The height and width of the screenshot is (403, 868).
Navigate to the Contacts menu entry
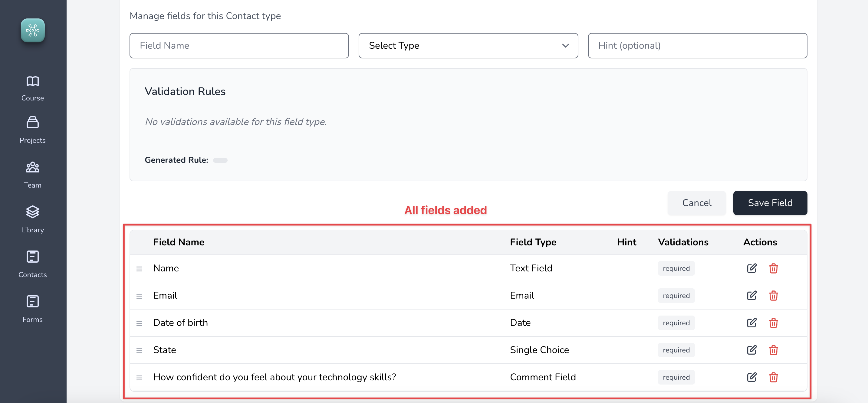[32, 275]
